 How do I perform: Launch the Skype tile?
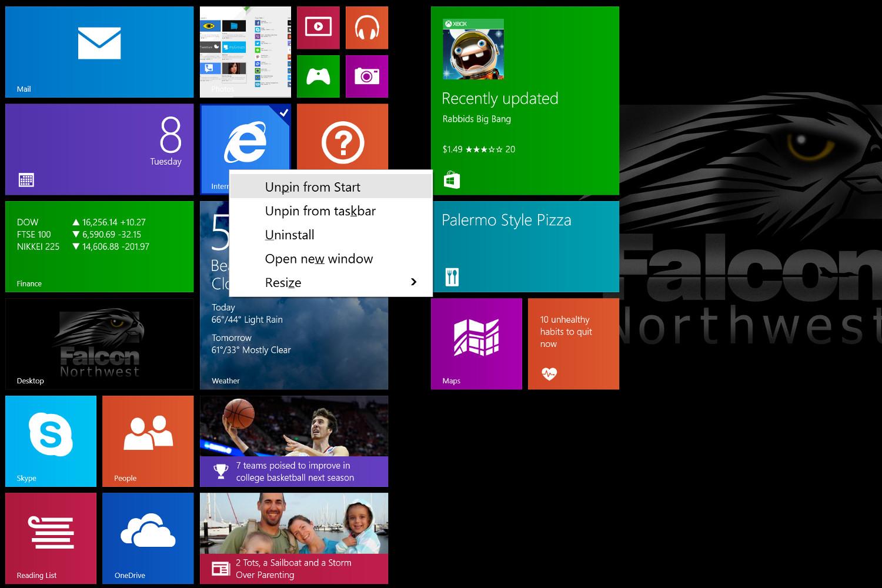(51, 441)
